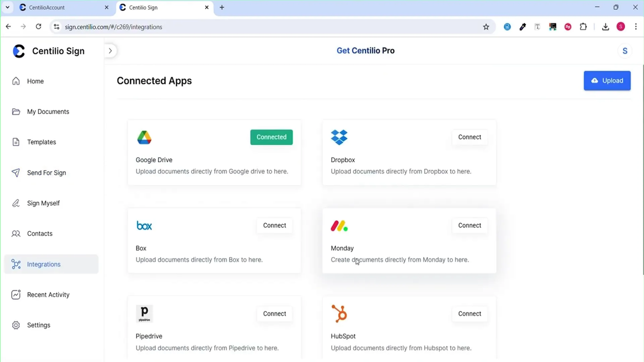The width and height of the screenshot is (644, 362).
Task: Select Integrations in the sidebar
Action: pyautogui.click(x=51, y=264)
